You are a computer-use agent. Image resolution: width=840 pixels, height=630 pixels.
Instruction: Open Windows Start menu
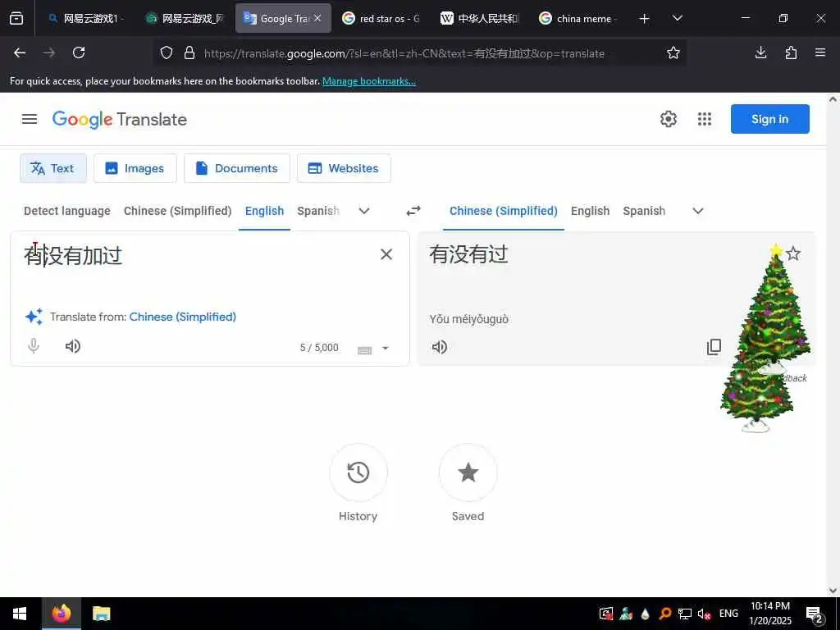click(x=20, y=614)
